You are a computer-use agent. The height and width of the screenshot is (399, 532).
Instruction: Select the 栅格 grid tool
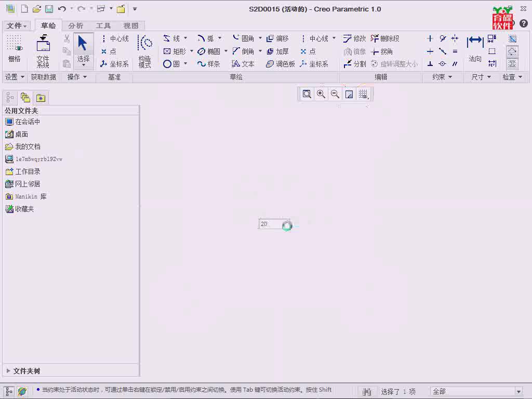pyautogui.click(x=14, y=49)
